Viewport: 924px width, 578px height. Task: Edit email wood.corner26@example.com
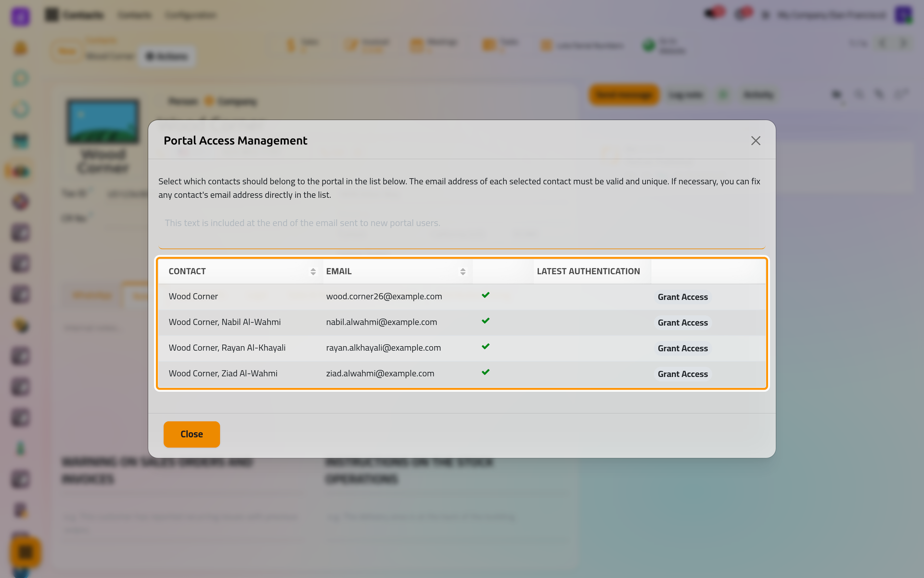(384, 296)
